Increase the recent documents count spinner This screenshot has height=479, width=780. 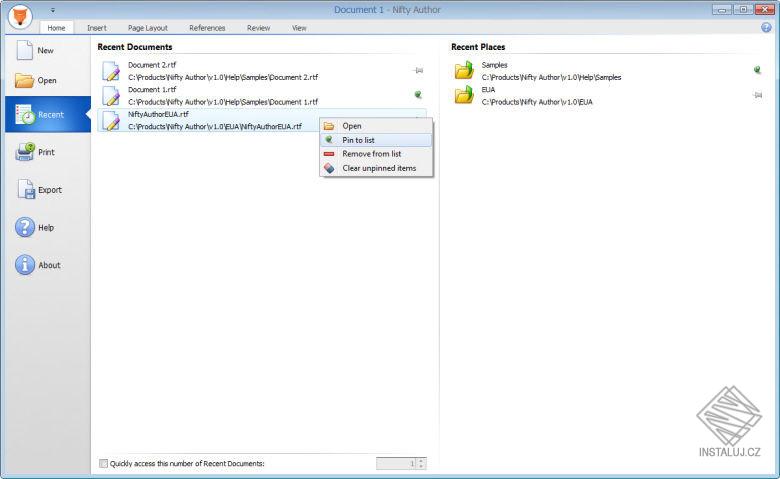[x=421, y=461]
